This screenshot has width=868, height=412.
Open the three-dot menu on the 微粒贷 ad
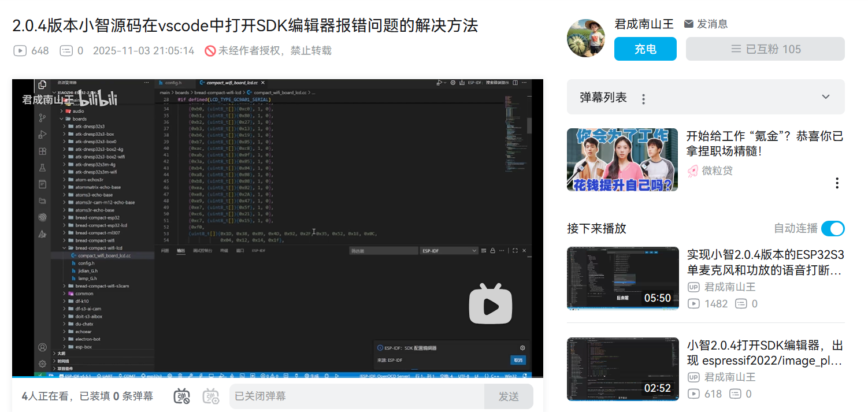(837, 183)
